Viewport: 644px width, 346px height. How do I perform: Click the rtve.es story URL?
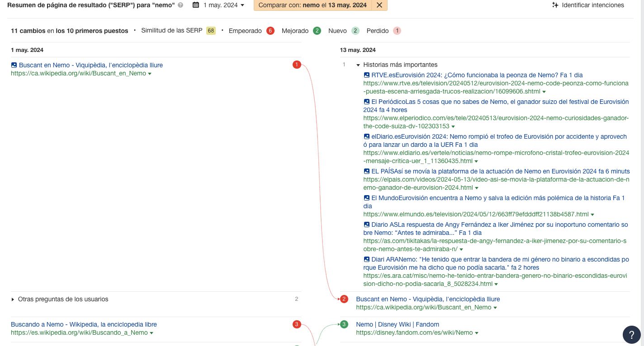tap(496, 88)
